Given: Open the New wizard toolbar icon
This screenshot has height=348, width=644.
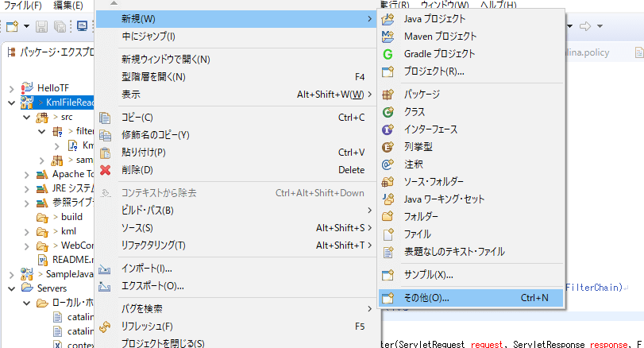Looking at the screenshot, I should coord(12,27).
